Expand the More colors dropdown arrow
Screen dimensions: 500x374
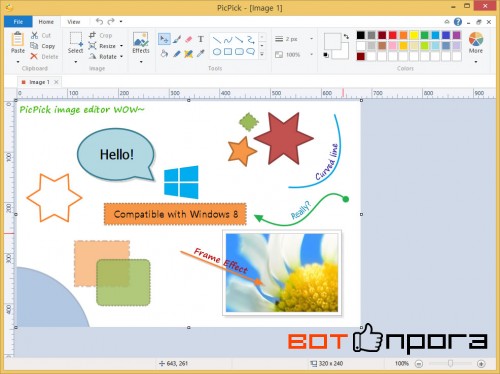476,62
